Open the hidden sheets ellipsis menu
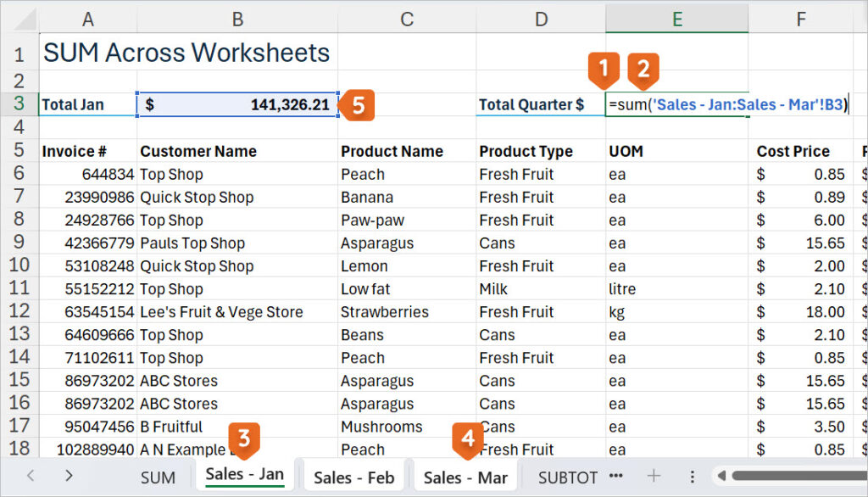This screenshot has height=497, width=868. point(616,477)
